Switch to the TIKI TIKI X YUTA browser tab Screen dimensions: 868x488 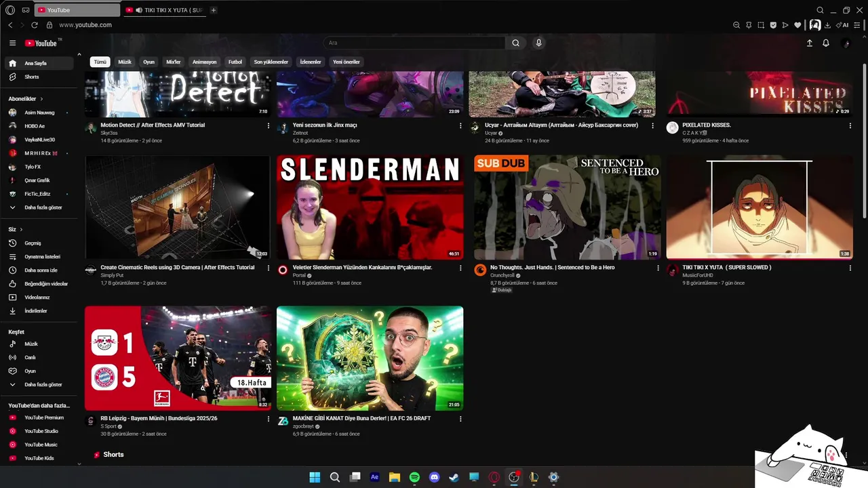[x=165, y=10]
